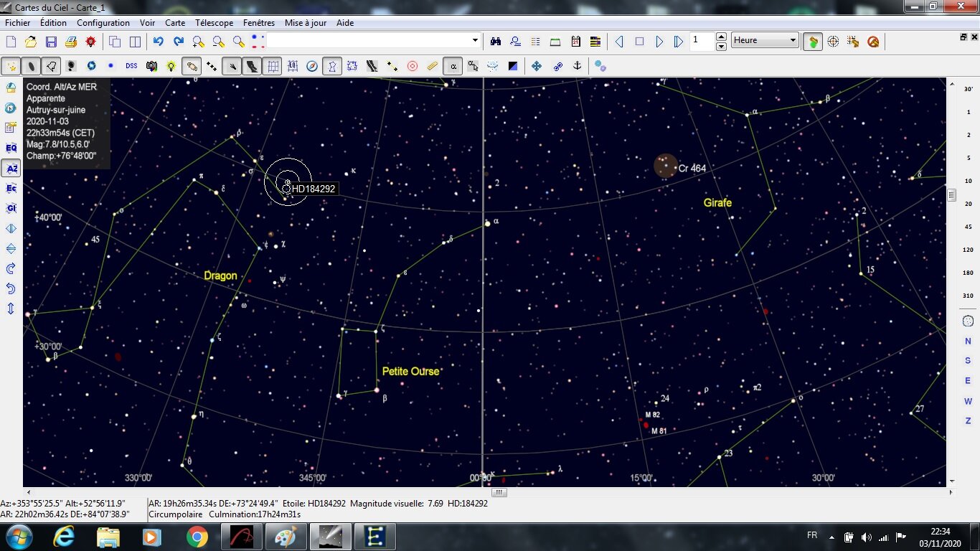The width and height of the screenshot is (980, 551).
Task: Reset time to now with square button
Action: [x=639, y=42]
